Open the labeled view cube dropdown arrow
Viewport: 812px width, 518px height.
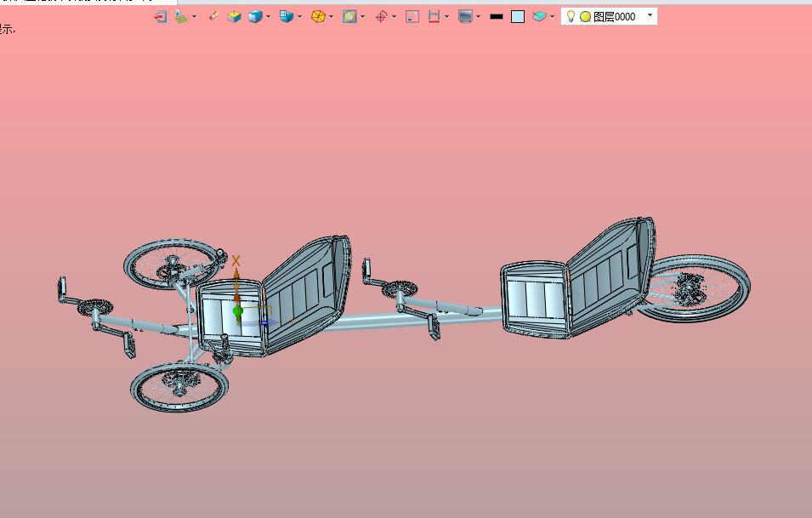300,16
